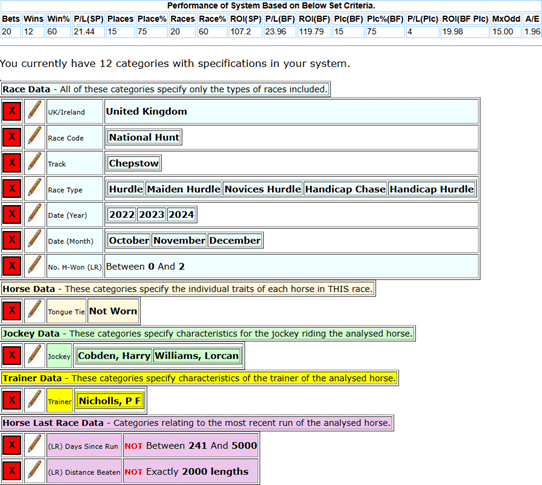Choose the 2023 year tag
The image size is (542, 485).
151,215
